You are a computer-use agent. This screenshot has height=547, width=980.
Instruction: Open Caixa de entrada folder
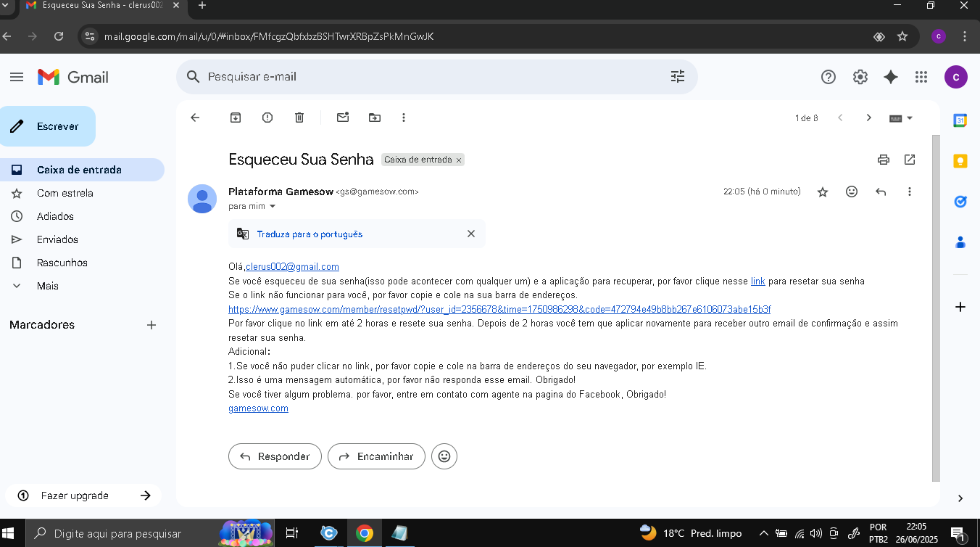(x=82, y=170)
